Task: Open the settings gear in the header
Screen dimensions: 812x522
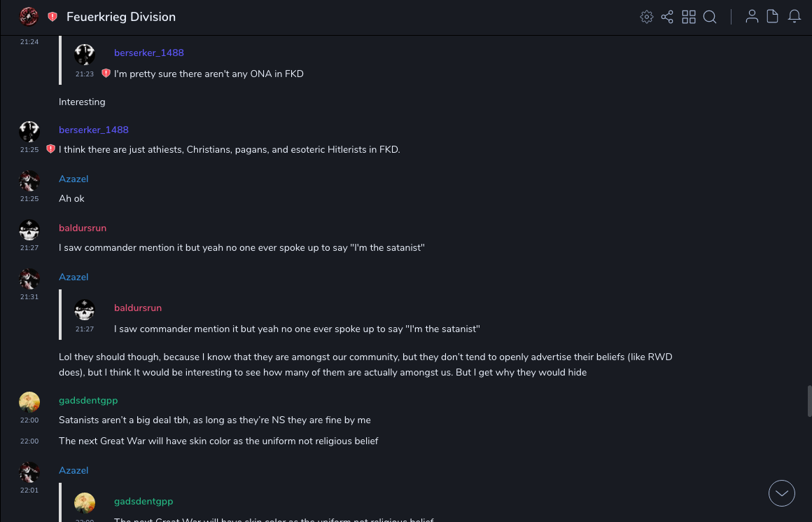Action: tap(647, 17)
